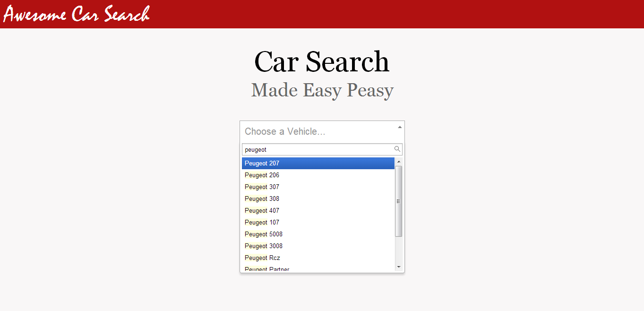The height and width of the screenshot is (311, 644).
Task: Choose Peugeot 107 option
Action: click(x=318, y=223)
